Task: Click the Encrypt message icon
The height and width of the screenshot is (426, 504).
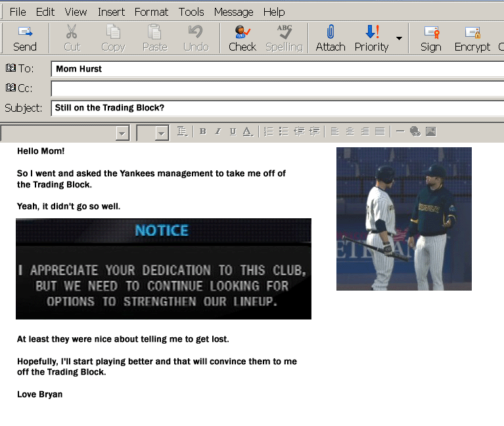Action: coord(472,38)
